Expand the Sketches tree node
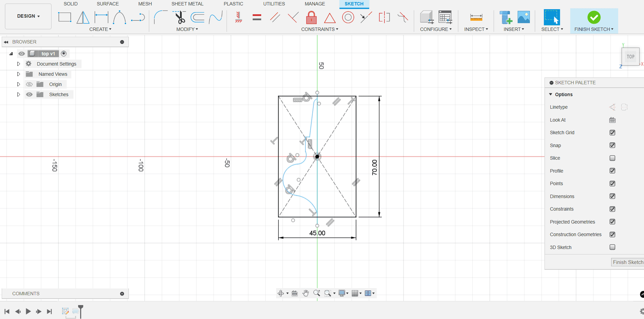The height and width of the screenshot is (319, 644). pos(19,94)
